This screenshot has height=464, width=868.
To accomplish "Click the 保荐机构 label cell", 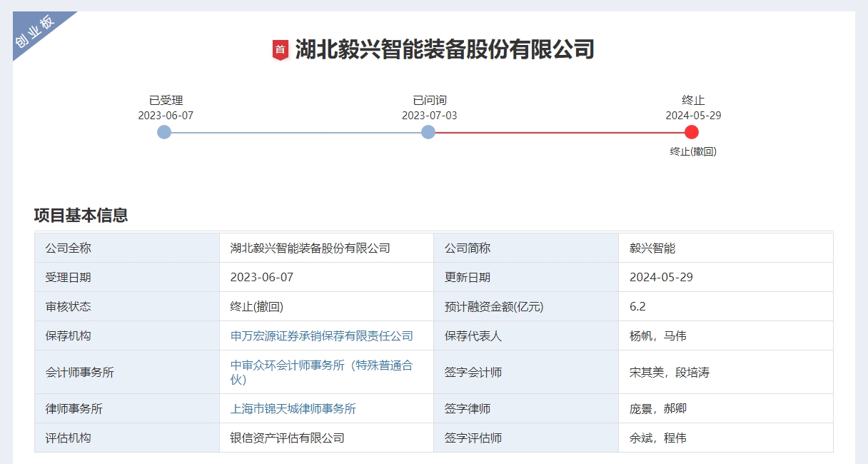I will [x=127, y=336].
